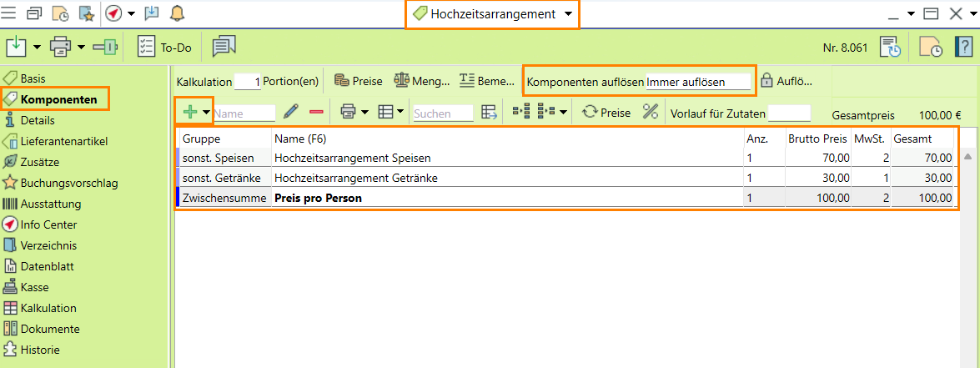Click the Kalkulation portion count field
The image size is (980, 368).
click(x=248, y=81)
